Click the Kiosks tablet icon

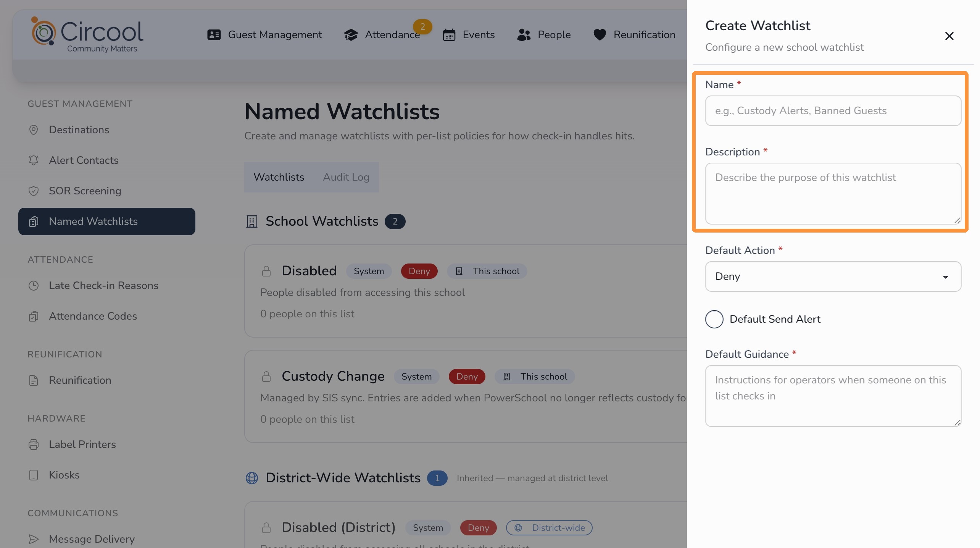click(x=34, y=475)
